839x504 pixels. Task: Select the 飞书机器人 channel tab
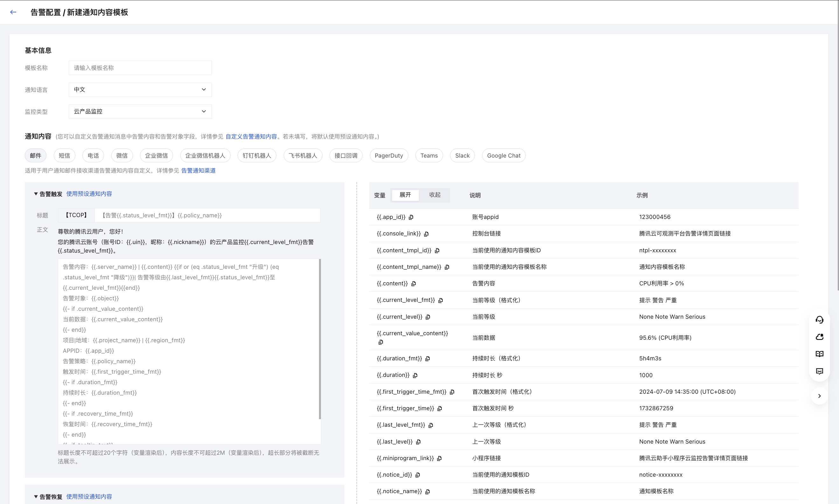click(x=303, y=155)
